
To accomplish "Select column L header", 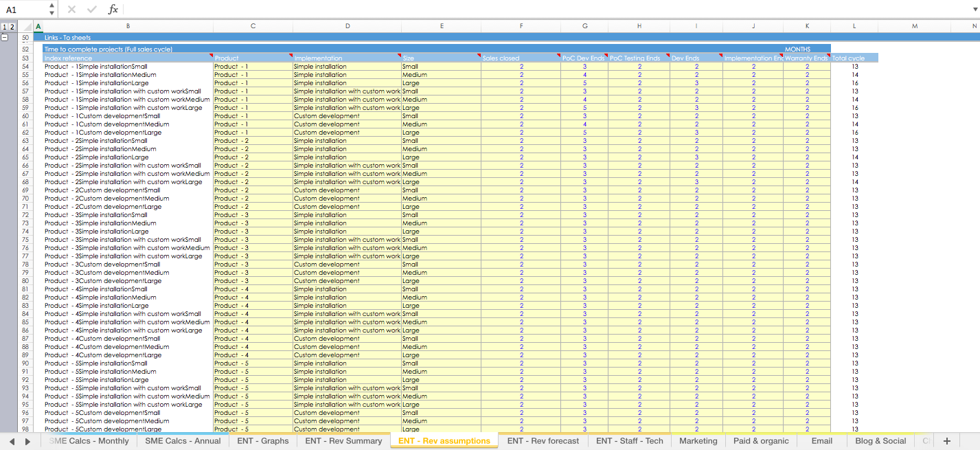I will click(x=854, y=26).
